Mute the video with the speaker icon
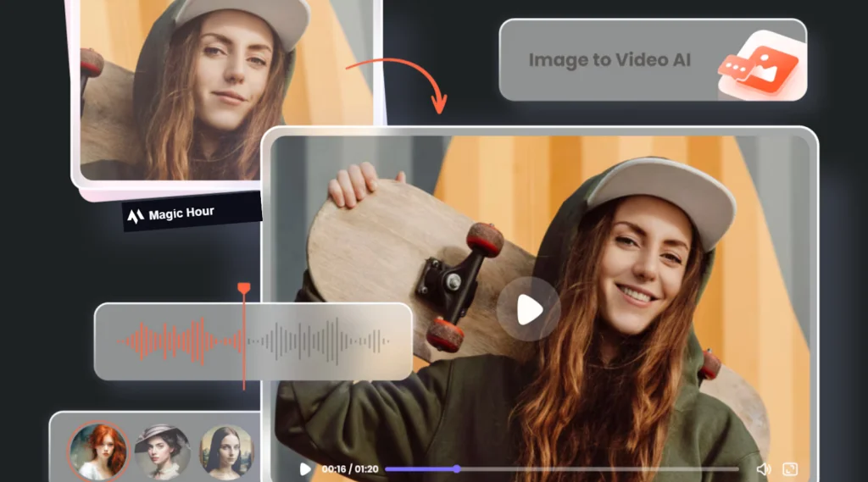Viewport: 868px width, 482px height. (x=763, y=468)
